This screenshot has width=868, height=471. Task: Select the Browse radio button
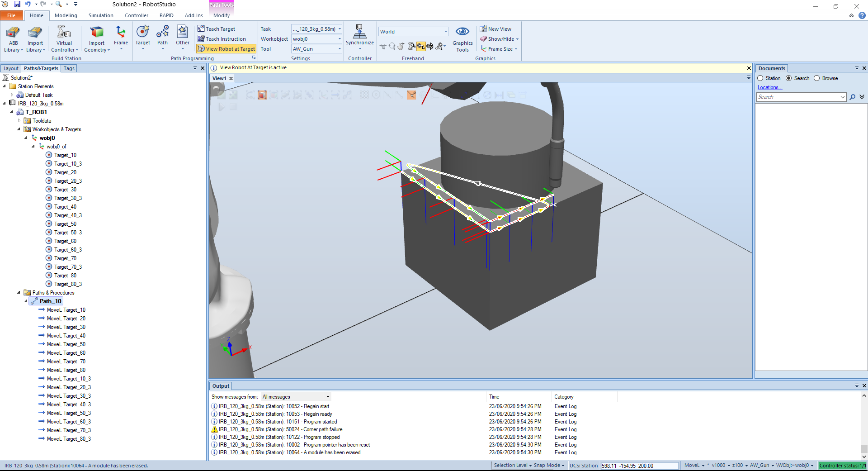817,78
